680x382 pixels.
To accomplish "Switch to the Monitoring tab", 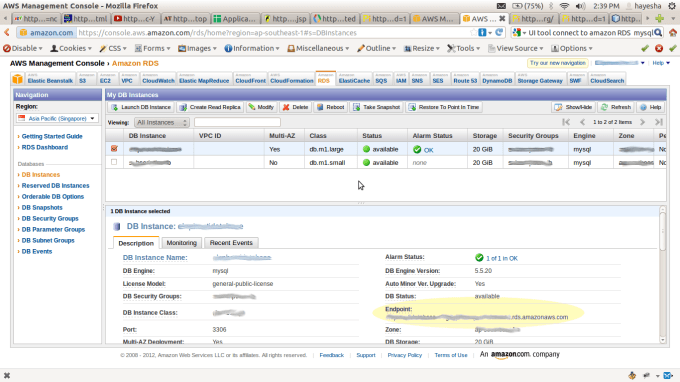I will tap(182, 243).
